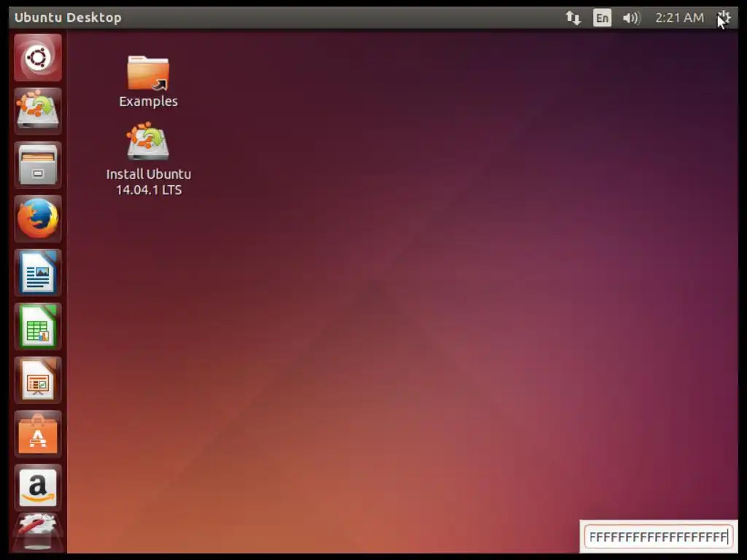Open the network connections indicator
The image size is (747, 560).
[573, 18]
